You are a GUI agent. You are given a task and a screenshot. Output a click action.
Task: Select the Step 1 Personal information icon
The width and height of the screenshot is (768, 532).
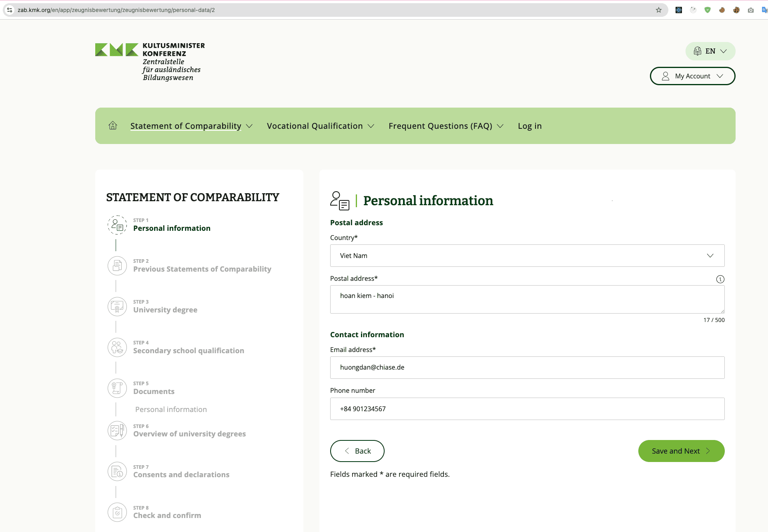[117, 225]
